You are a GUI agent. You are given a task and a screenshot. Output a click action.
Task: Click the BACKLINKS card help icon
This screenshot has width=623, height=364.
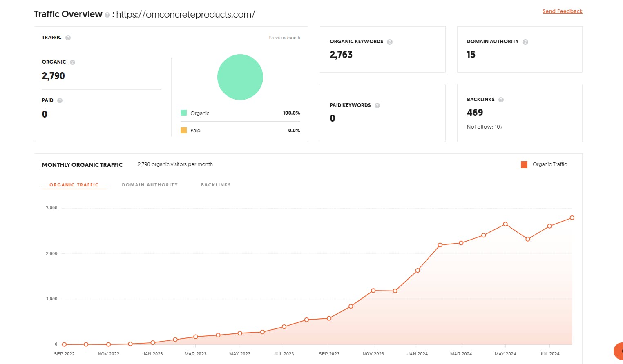tap(501, 100)
